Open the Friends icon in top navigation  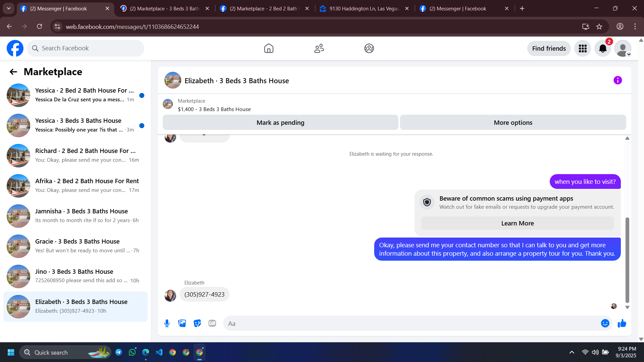(319, 48)
